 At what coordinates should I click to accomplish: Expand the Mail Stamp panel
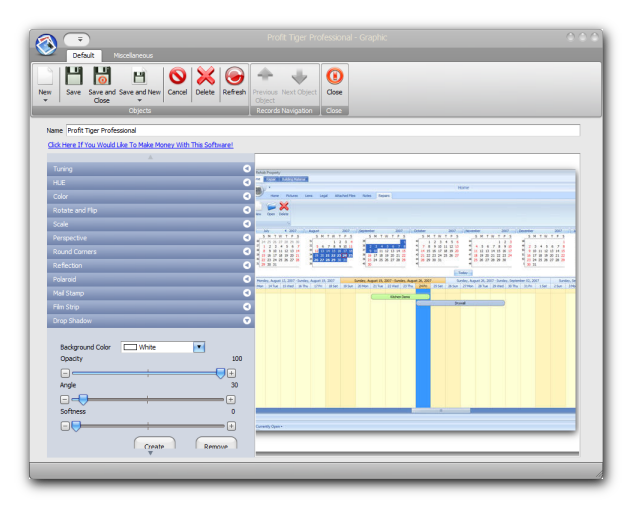(x=151, y=293)
